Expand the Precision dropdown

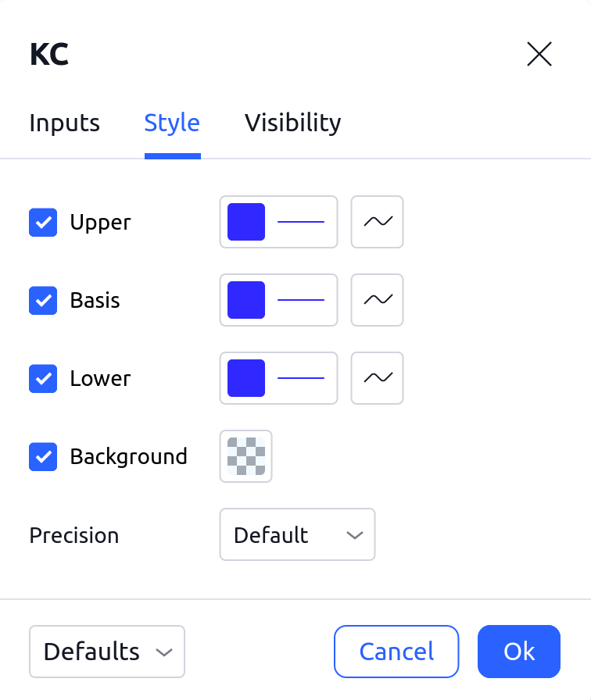(x=297, y=535)
